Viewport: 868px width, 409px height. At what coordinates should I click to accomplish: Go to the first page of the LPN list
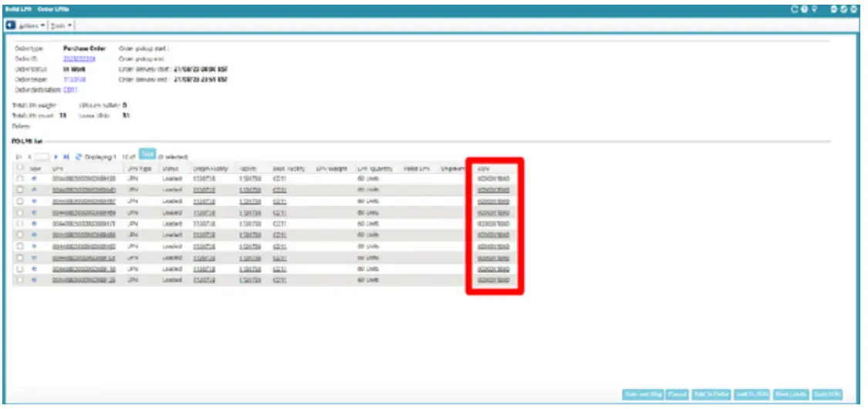click(x=19, y=157)
